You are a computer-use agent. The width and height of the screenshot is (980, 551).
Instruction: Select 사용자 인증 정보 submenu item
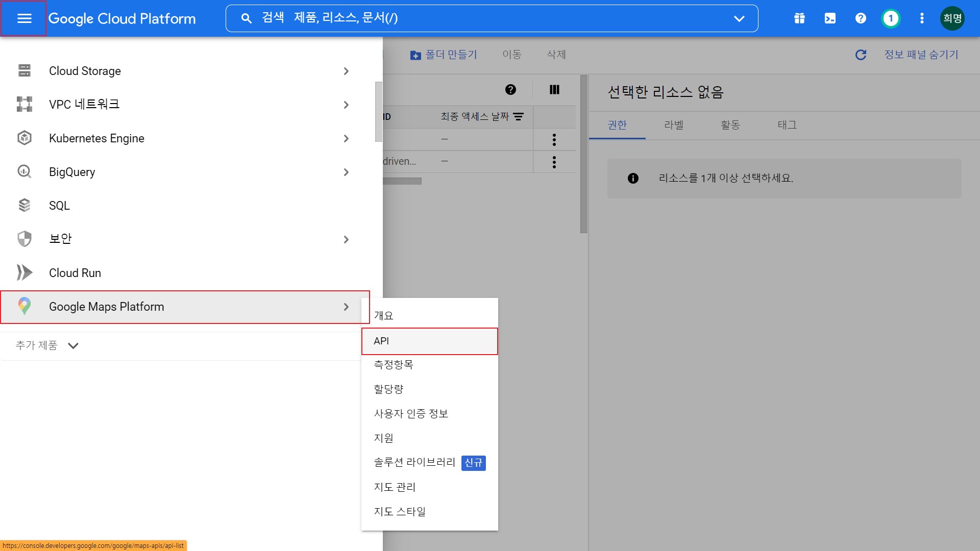coord(411,414)
